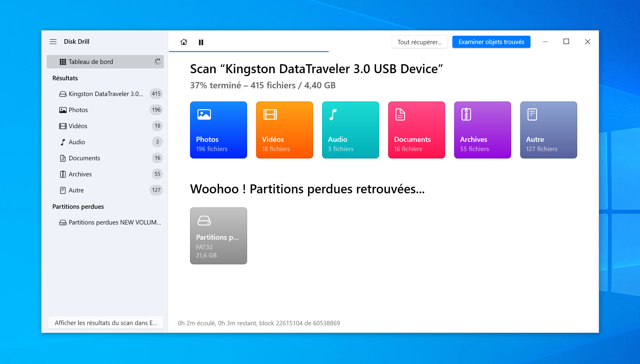640x364 pixels.
Task: Open Kingston DataTraveler results in sidebar
Action: tap(105, 94)
